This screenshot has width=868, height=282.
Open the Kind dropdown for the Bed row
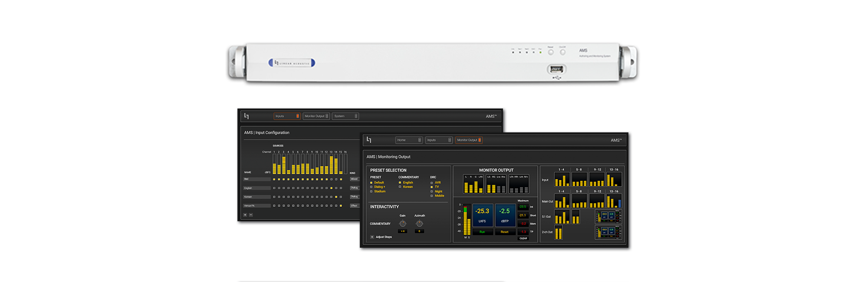pos(355,179)
